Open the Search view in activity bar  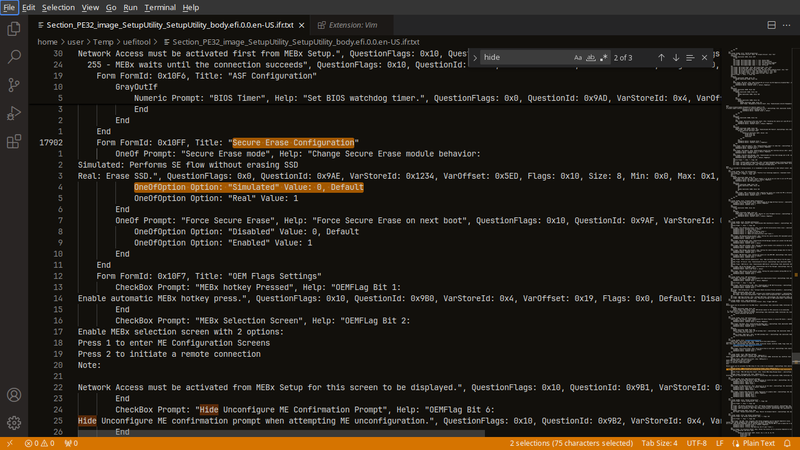[14, 57]
